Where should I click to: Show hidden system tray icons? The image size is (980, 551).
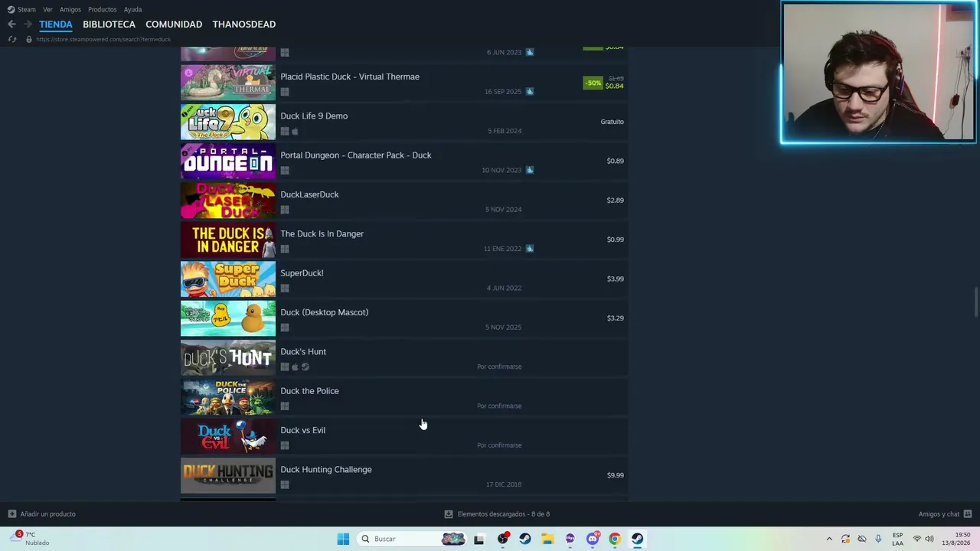click(829, 539)
